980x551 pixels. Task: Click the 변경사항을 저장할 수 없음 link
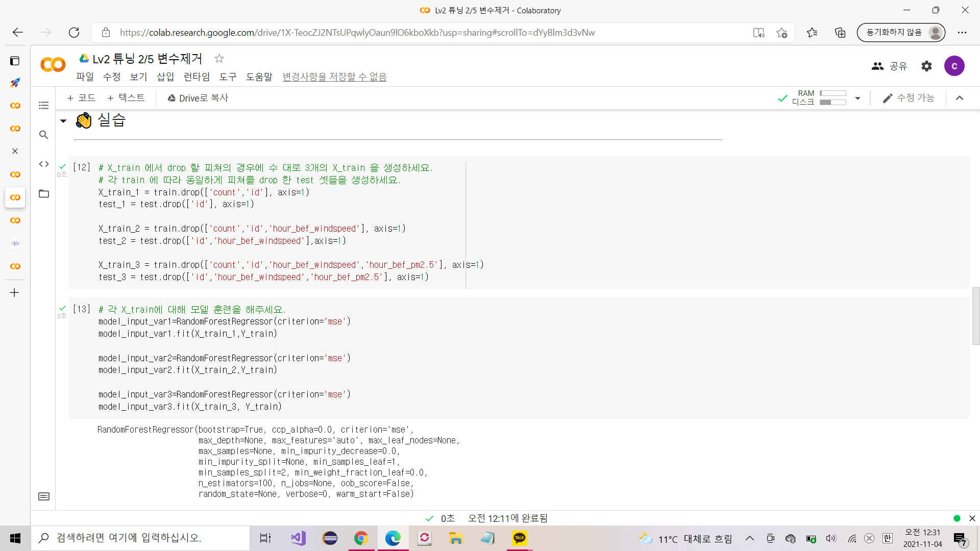point(334,77)
